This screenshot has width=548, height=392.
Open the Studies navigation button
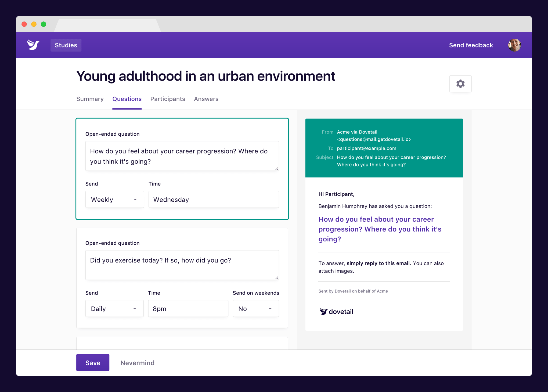(66, 45)
